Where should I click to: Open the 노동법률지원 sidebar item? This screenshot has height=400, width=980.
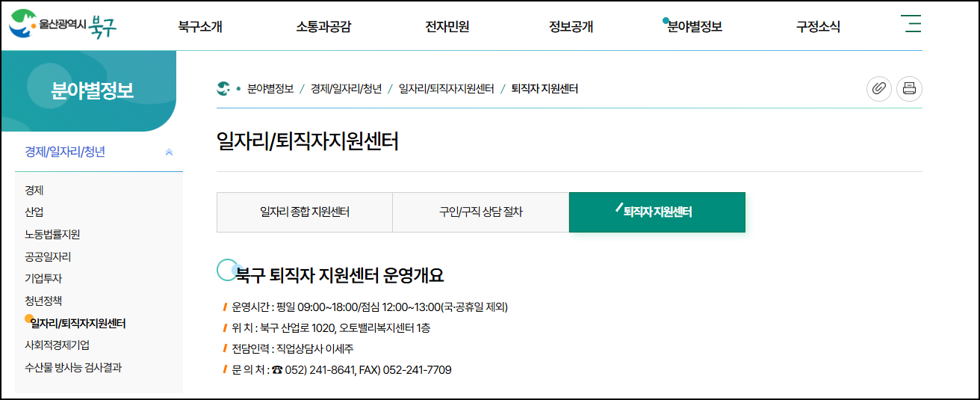point(52,235)
